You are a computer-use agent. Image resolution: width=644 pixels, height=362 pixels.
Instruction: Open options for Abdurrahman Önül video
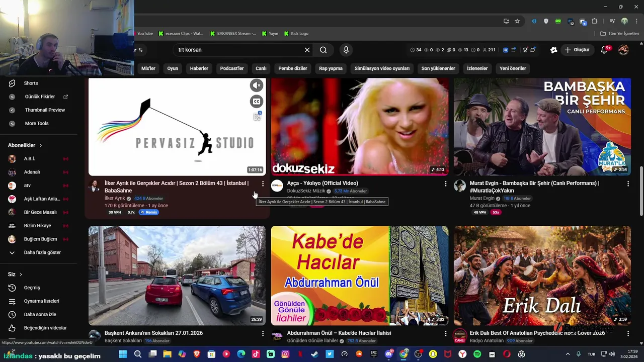pos(445,333)
